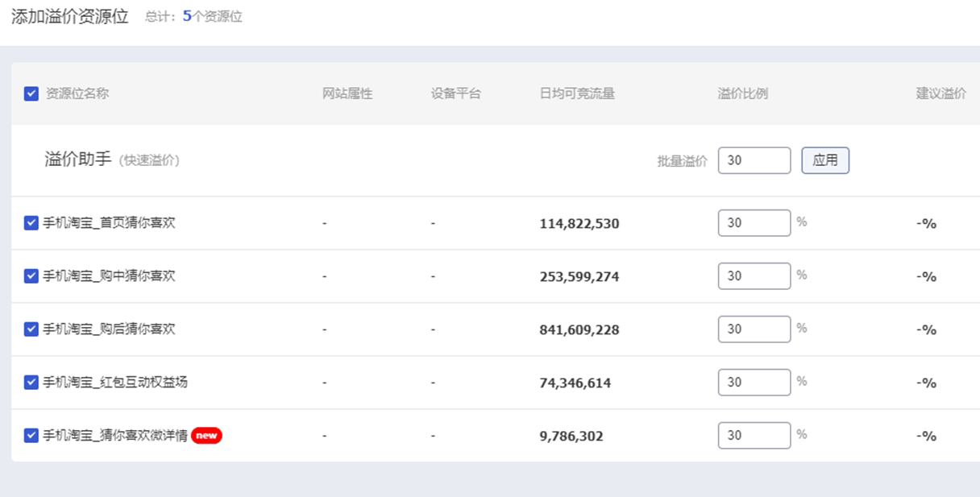Click the 应用 button to apply batch premium

pyautogui.click(x=824, y=160)
